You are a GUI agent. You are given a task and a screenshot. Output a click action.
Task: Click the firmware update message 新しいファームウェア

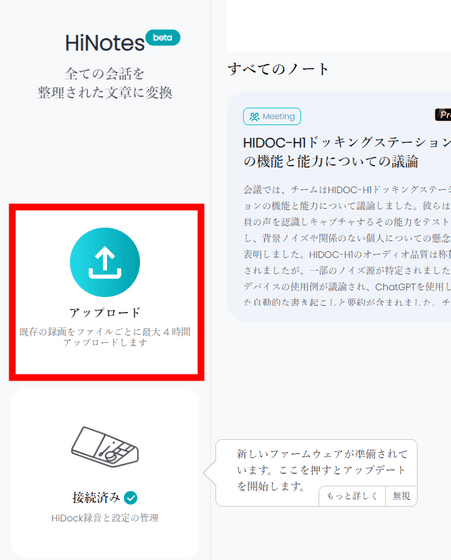pos(321,470)
